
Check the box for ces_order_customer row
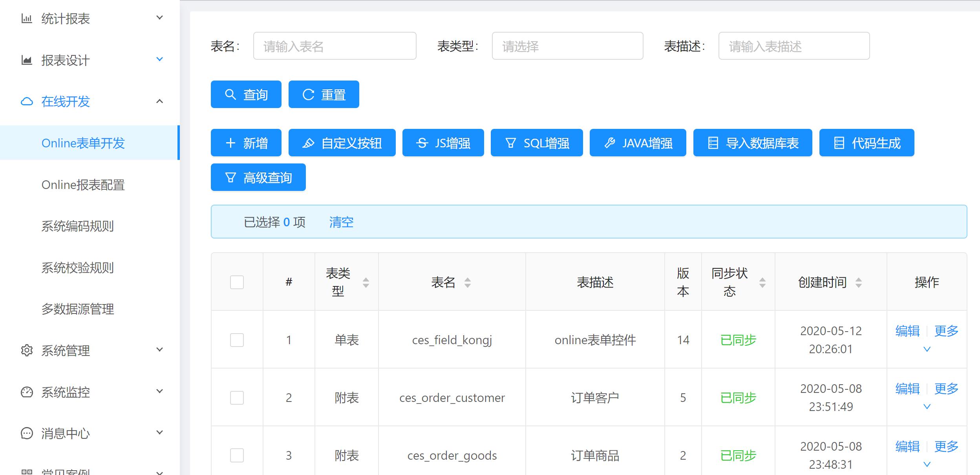point(237,398)
